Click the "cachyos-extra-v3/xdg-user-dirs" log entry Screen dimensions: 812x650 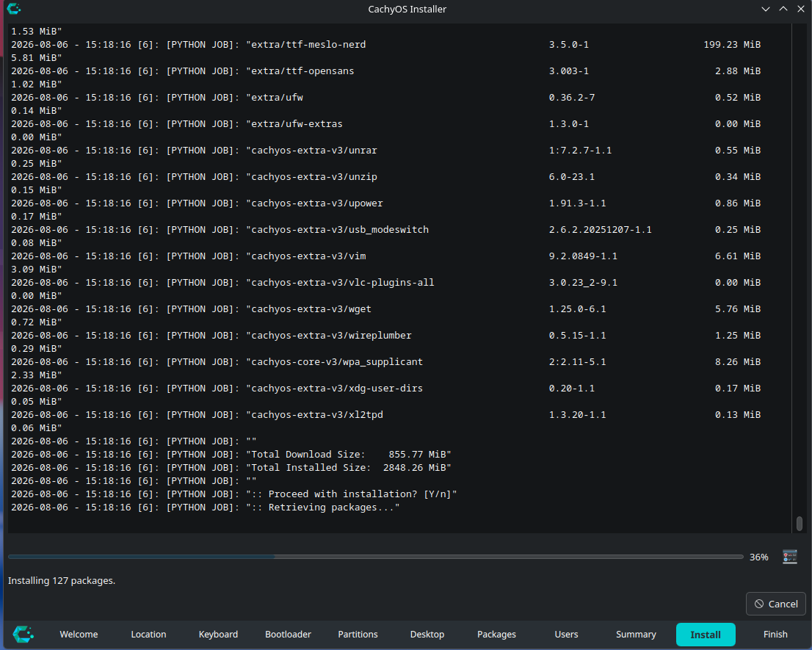pos(385,388)
